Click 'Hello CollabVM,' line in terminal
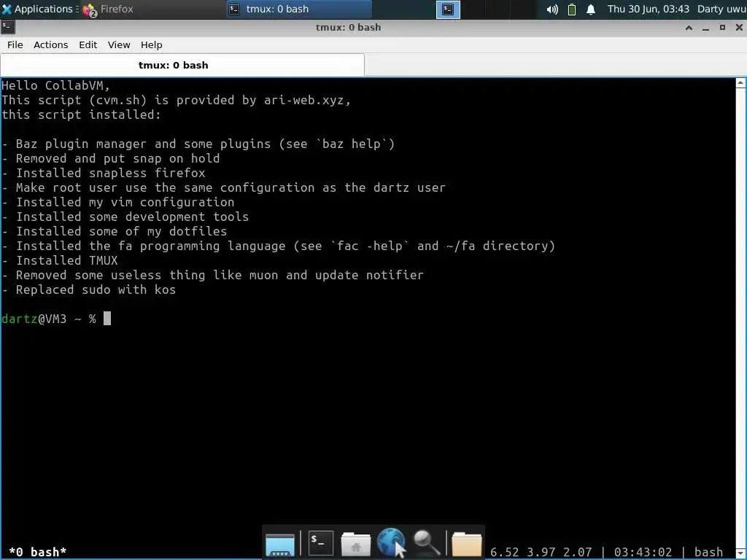Screen dimensions: 747x560 click(x=55, y=86)
